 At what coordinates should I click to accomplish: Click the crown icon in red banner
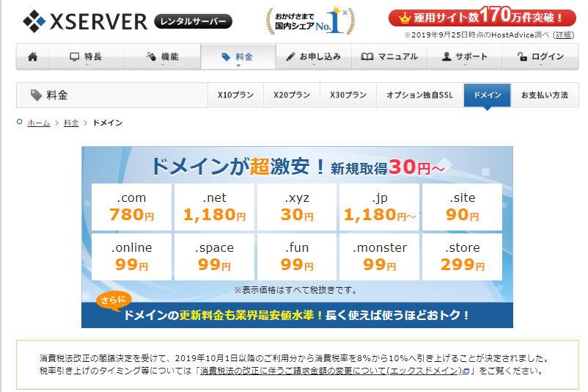405,18
